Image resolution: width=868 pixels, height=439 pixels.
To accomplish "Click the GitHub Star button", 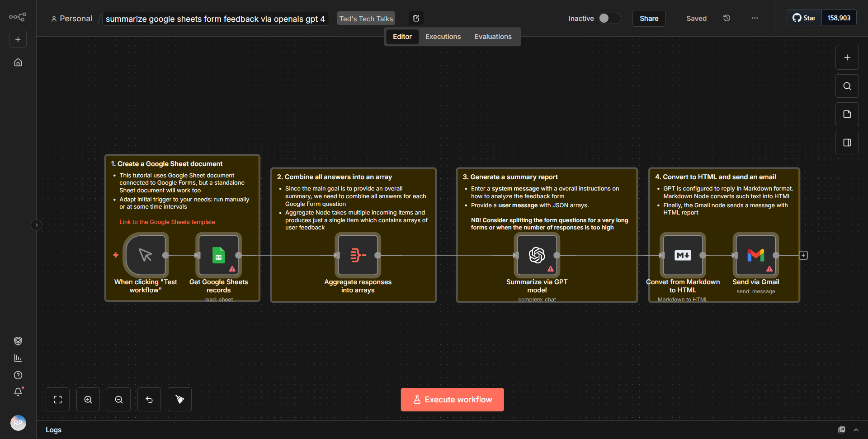I will point(804,18).
